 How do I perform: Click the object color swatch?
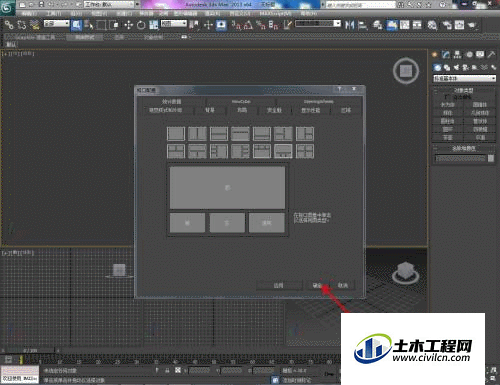[x=491, y=159]
